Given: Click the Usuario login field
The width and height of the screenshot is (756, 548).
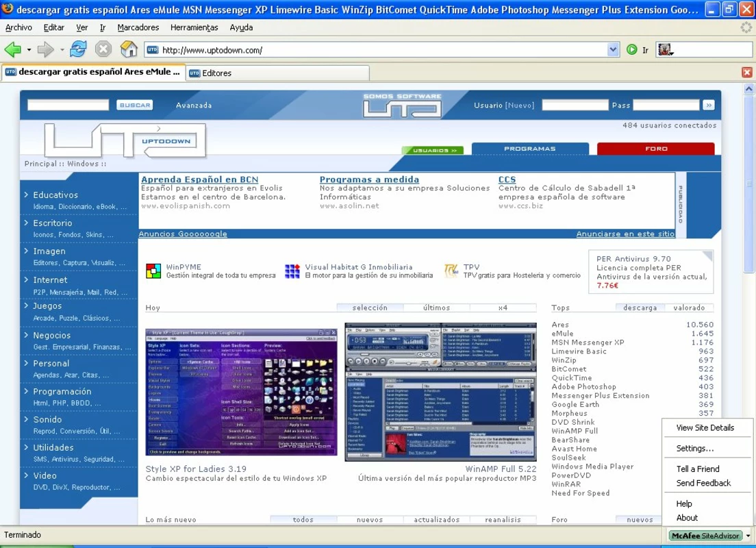Looking at the screenshot, I should click(575, 105).
